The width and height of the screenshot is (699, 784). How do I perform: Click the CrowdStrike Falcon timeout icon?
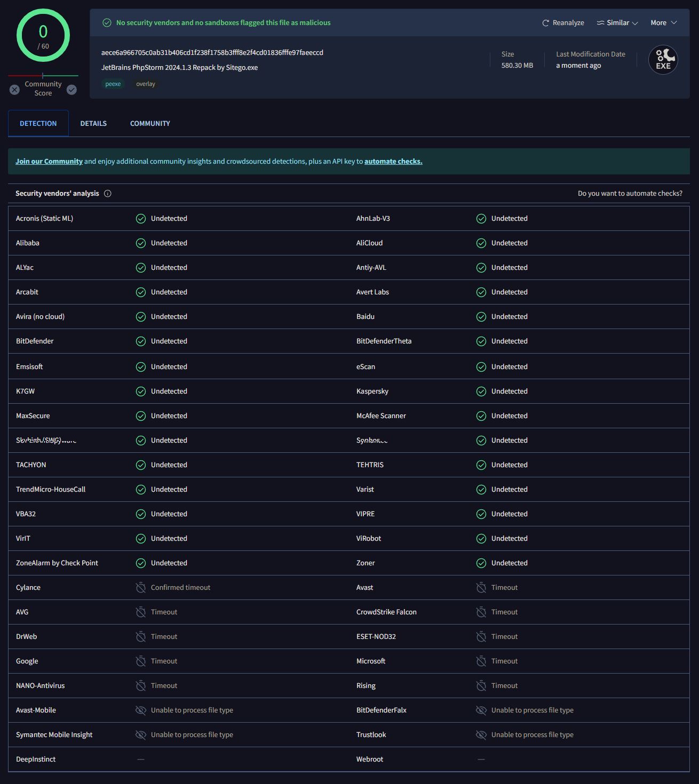tap(481, 612)
